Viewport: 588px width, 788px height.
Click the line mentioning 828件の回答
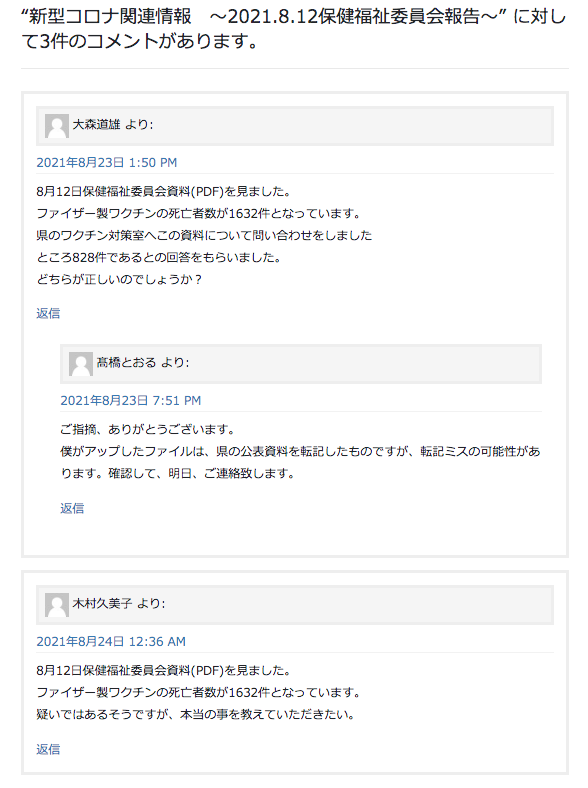[x=159, y=257]
